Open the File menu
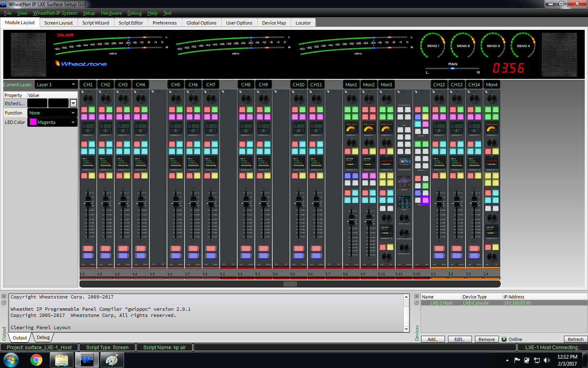The image size is (588, 368). (8, 13)
